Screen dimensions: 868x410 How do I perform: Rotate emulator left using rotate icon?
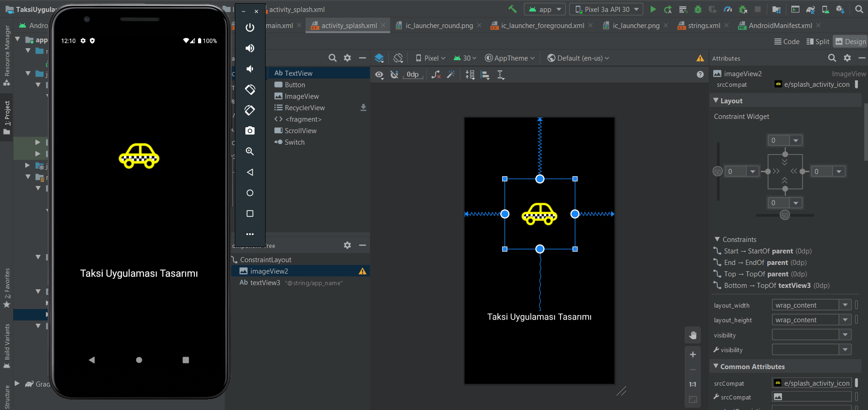click(250, 90)
